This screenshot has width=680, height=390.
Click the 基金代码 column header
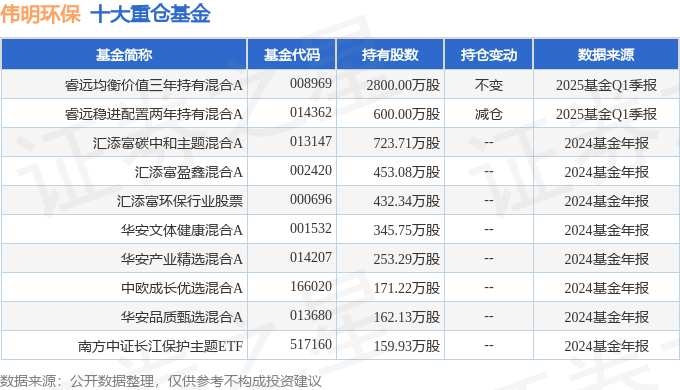pyautogui.click(x=291, y=55)
